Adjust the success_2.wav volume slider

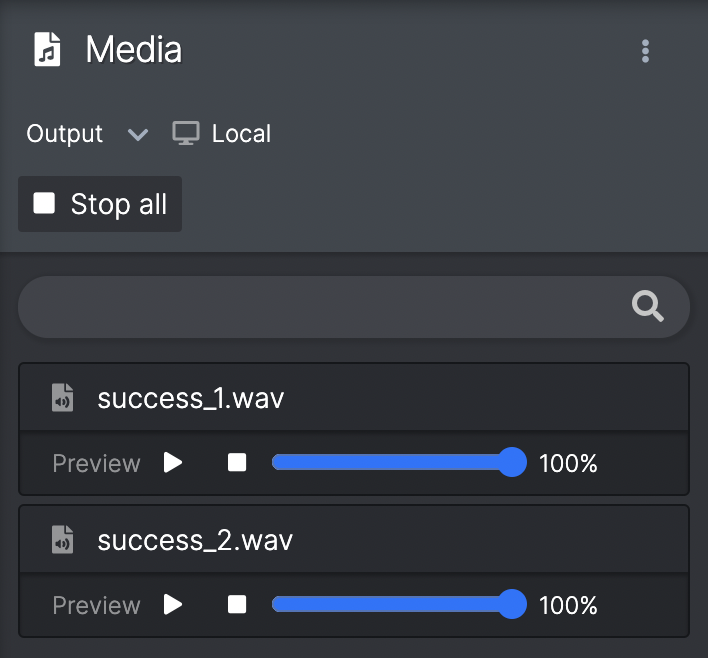point(399,604)
